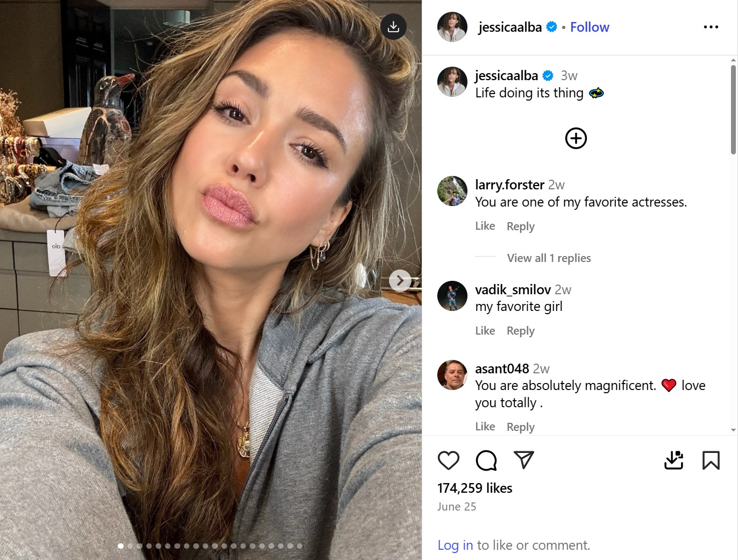The image size is (738, 560).
Task: Click the download icon on the photo
Action: click(393, 26)
